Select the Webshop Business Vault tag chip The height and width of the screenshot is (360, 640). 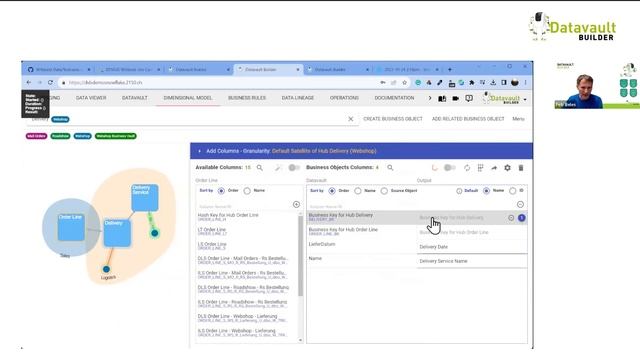pos(116,136)
